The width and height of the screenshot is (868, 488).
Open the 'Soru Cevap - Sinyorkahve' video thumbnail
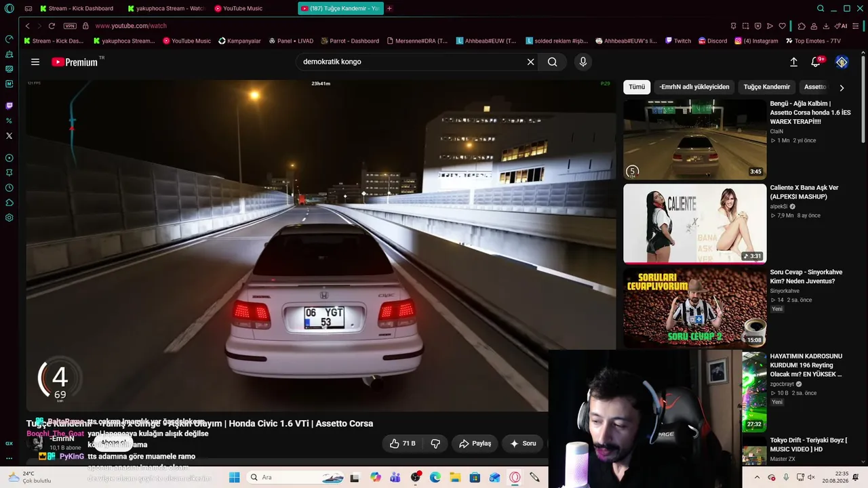(x=694, y=308)
